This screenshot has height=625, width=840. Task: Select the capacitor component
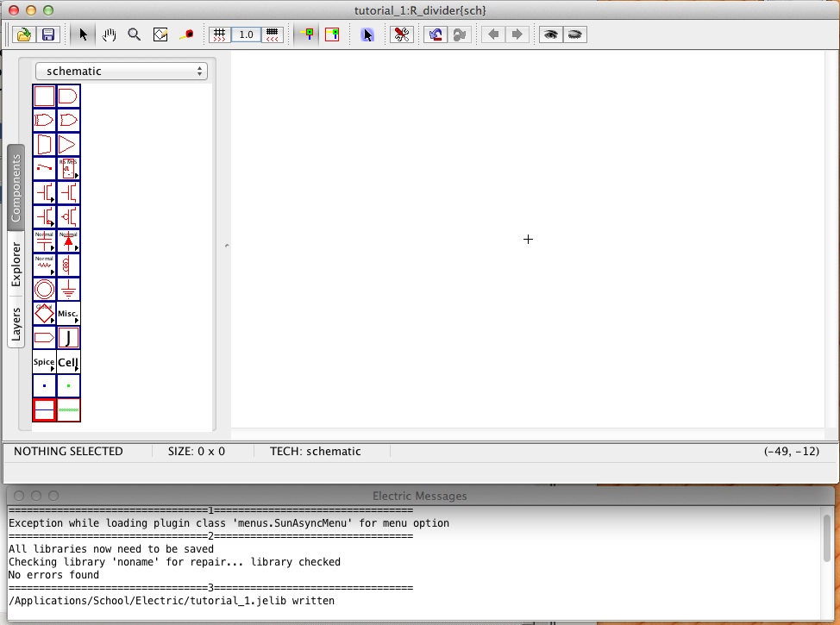pyautogui.click(x=44, y=241)
